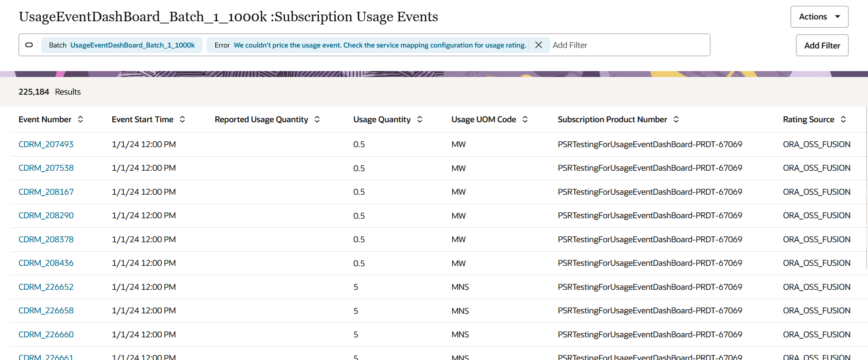This screenshot has height=360, width=868.
Task: Click the Add Filter button
Action: (822, 45)
